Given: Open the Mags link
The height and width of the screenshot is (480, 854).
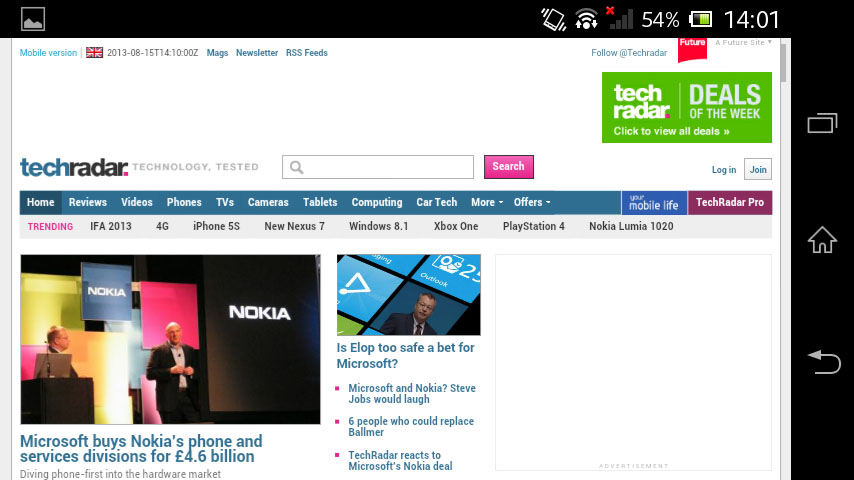Looking at the screenshot, I should pos(217,53).
